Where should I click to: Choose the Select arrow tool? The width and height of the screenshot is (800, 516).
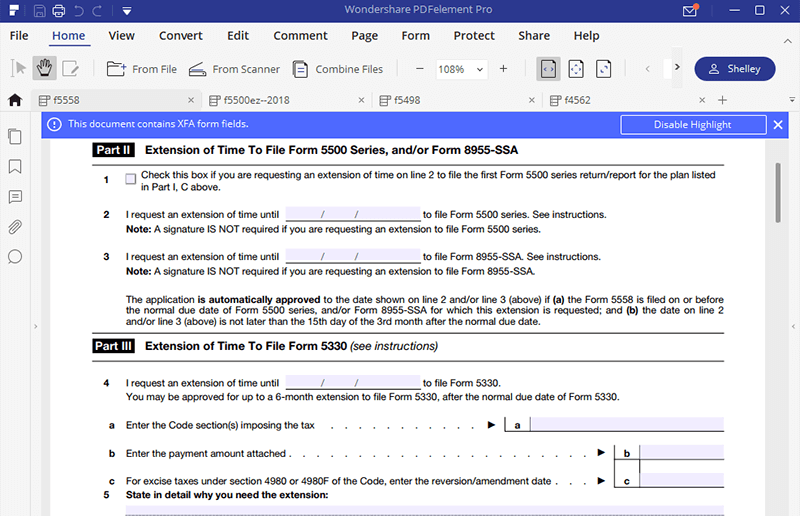click(18, 68)
